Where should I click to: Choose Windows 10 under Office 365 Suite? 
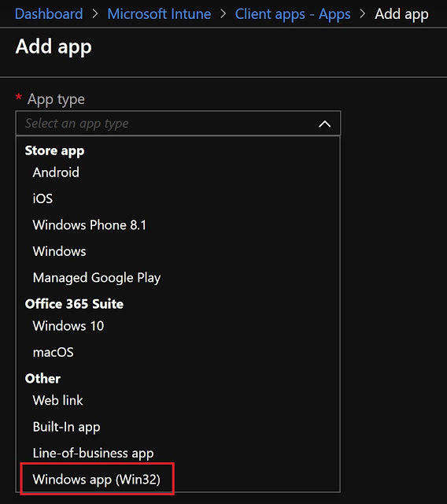[x=68, y=326]
